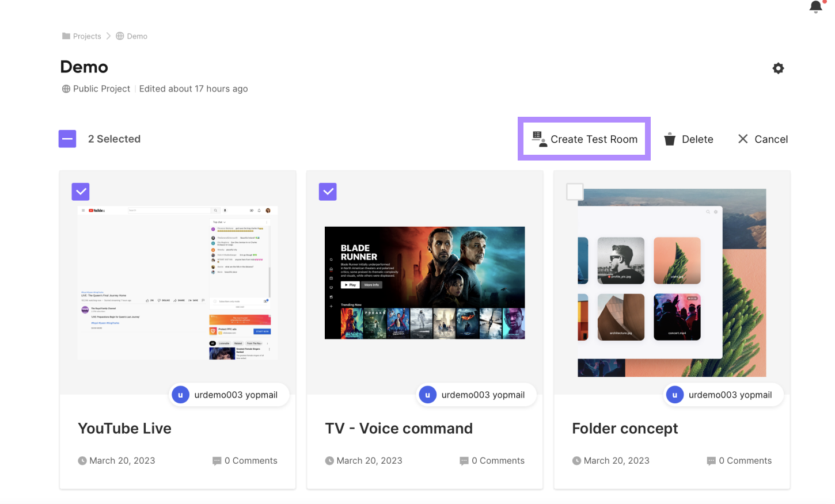Viewport: 835px width, 504px height.
Task: Deselect all using the 2 Selected checkbox
Action: coord(67,139)
